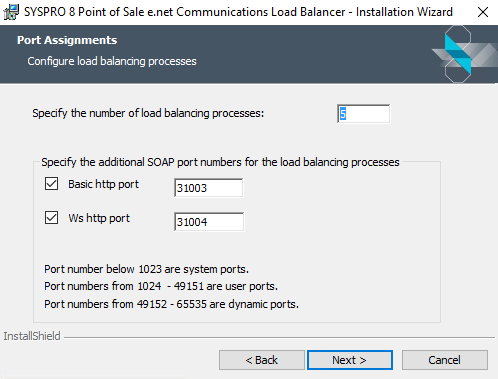Click the number of load balancing processes label

148,113
